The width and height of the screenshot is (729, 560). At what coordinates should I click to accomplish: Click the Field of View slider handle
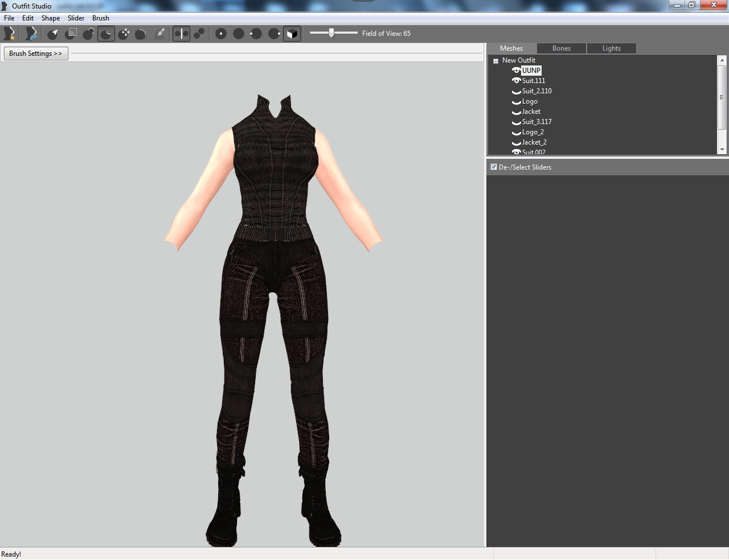(331, 33)
